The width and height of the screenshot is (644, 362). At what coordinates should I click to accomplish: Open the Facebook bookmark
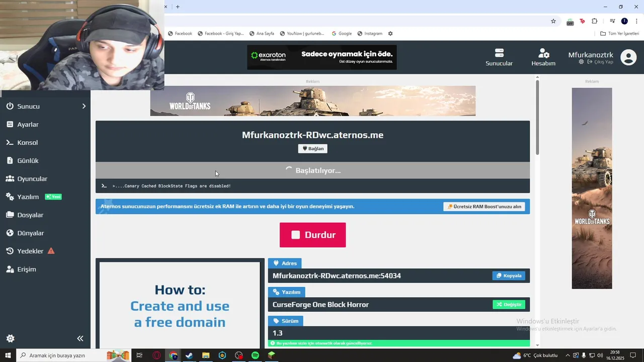tap(180, 34)
